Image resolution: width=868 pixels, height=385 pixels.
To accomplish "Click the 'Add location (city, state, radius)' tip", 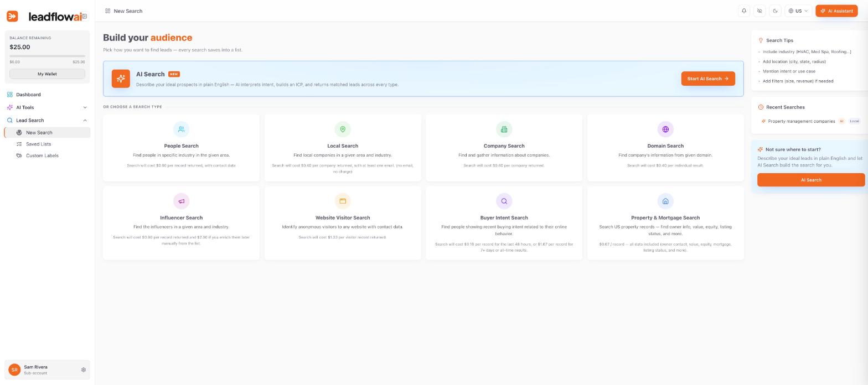I will (x=794, y=61).
